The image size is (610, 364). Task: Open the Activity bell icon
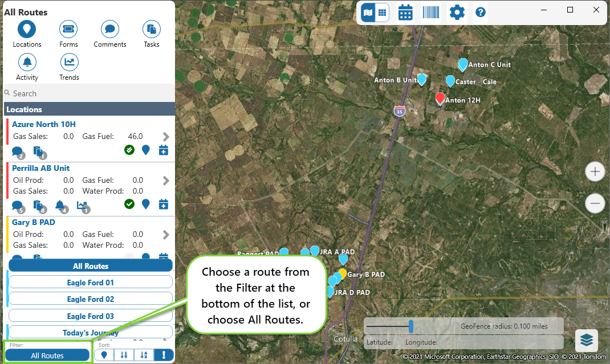point(27,62)
